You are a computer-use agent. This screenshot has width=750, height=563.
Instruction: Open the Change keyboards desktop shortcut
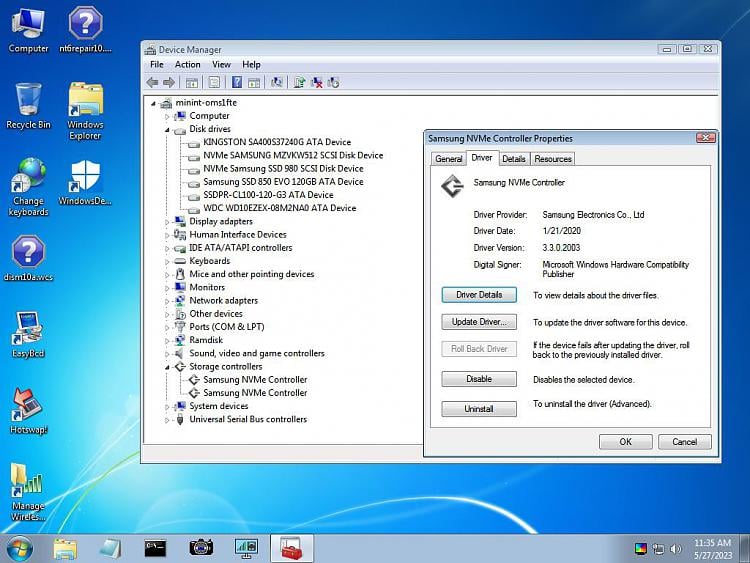click(28, 187)
